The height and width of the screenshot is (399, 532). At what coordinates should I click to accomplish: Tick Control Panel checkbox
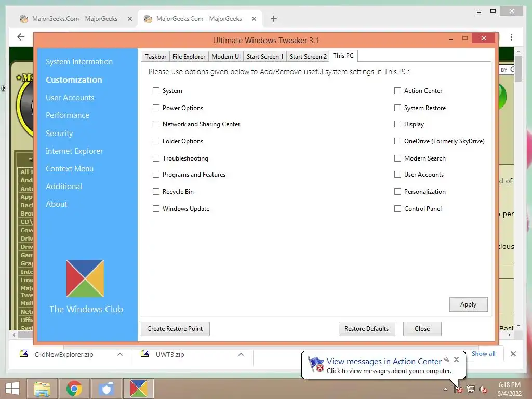(397, 209)
